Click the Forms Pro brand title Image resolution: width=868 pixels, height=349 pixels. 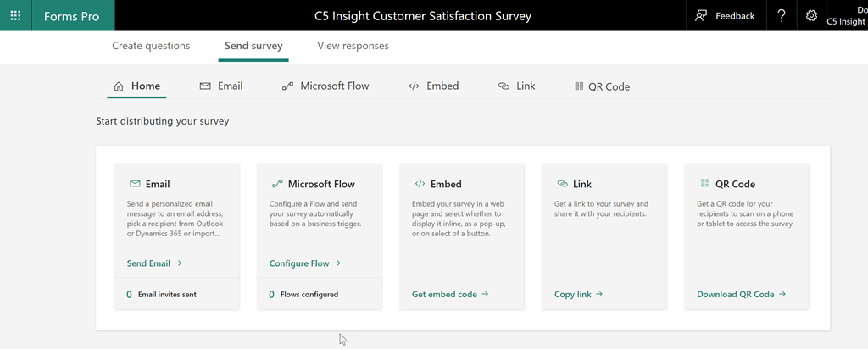(x=71, y=16)
